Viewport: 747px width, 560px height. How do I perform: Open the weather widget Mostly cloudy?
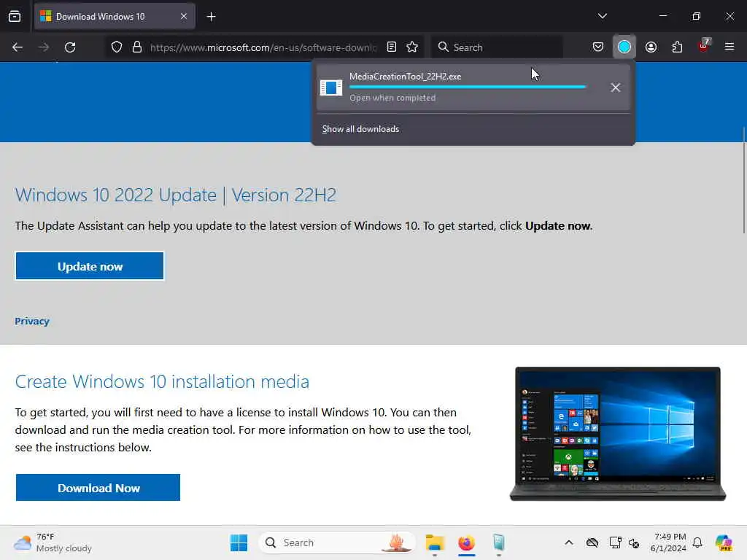pos(53,542)
